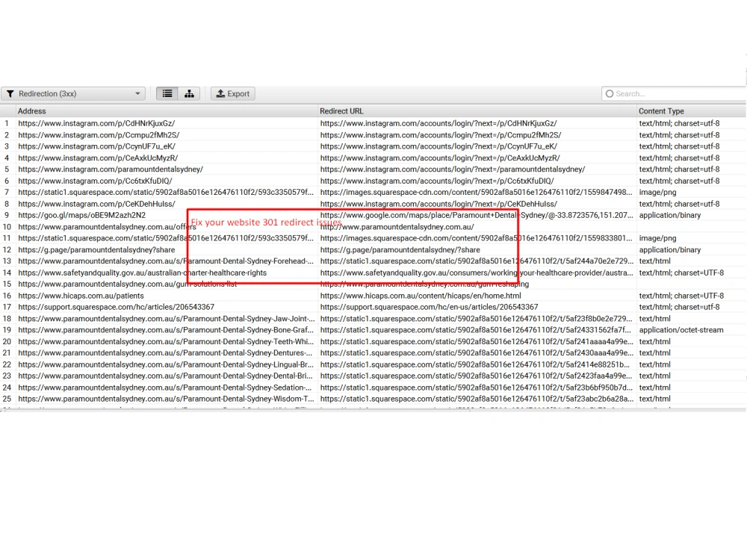
Task: Click the funnel filter icon
Action: 10,94
